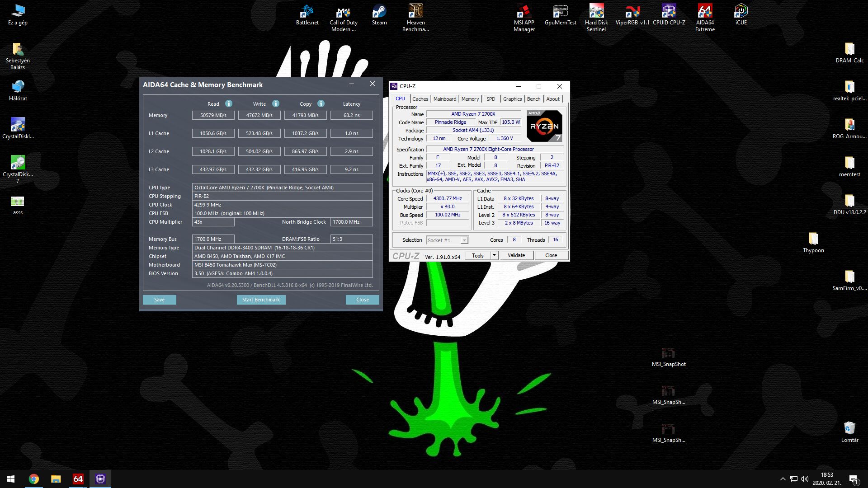
Task: Open the Call of Duty Modern Warfare shortcut
Action: [343, 18]
